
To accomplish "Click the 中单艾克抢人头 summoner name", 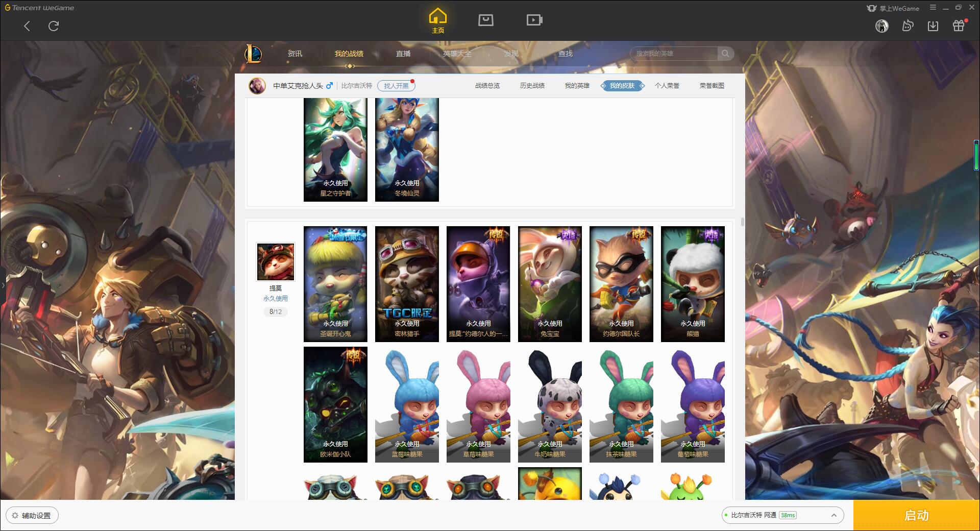I will (x=298, y=86).
